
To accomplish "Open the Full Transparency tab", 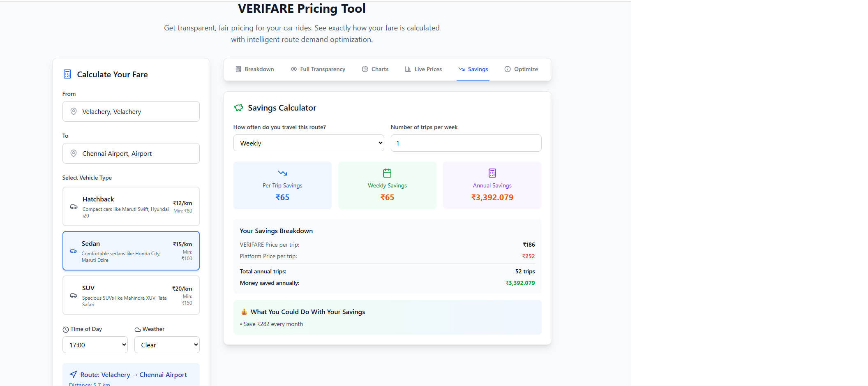I will 318,69.
